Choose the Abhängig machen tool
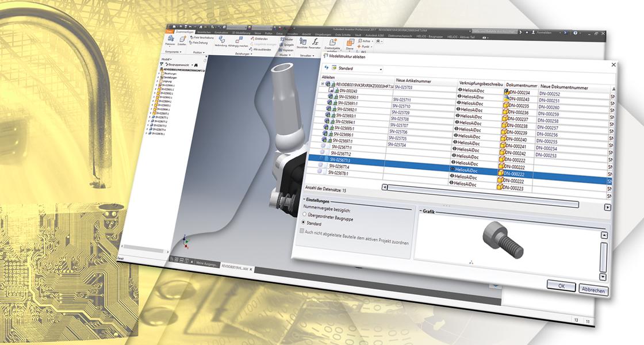Screen dimensions: 644x345 coord(238,43)
